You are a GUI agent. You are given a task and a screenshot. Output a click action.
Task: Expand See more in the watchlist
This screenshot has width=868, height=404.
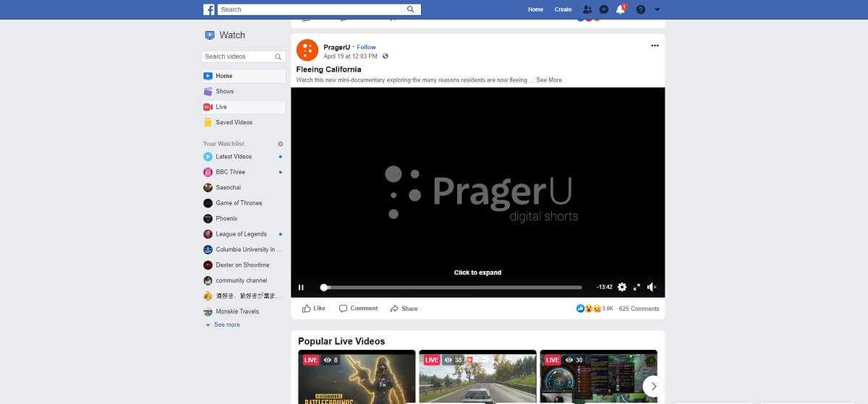[x=226, y=325]
